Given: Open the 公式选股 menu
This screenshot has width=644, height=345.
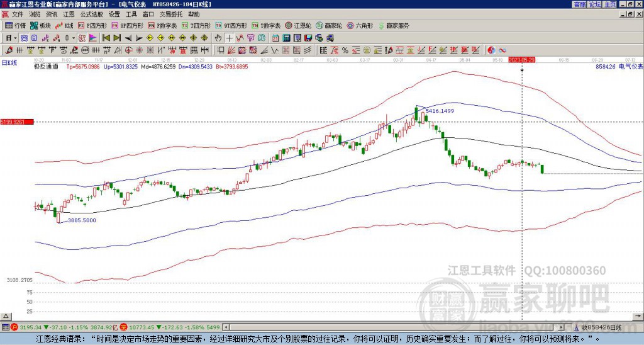Looking at the screenshot, I should [92, 14].
